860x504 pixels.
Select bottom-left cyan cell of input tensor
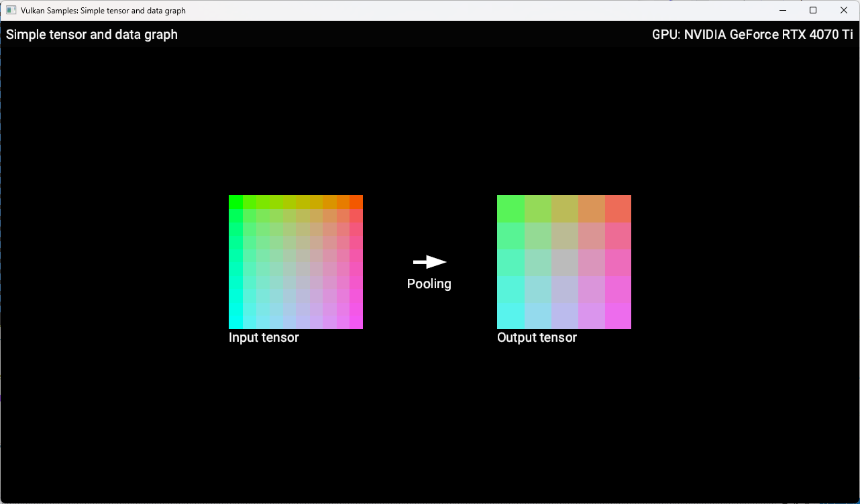pyautogui.click(x=235, y=322)
